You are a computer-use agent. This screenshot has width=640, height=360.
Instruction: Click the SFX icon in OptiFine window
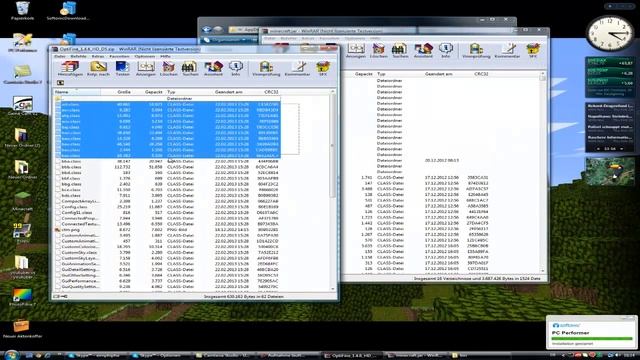click(x=322, y=68)
